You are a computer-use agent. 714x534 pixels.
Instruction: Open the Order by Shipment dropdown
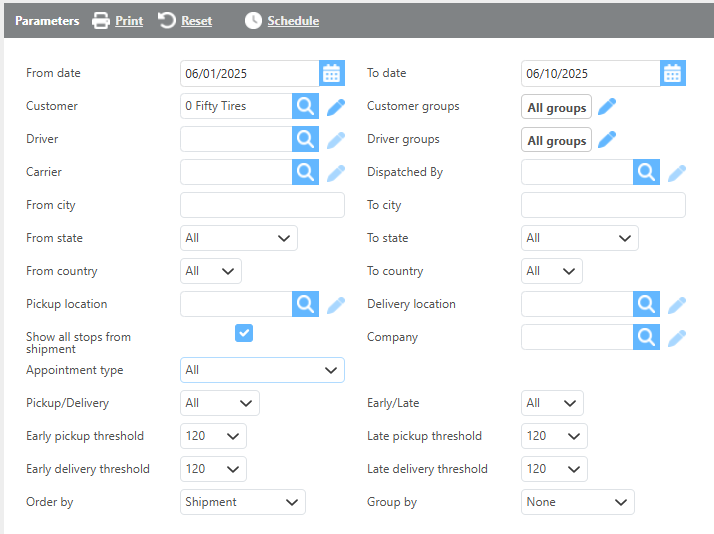pos(243,502)
